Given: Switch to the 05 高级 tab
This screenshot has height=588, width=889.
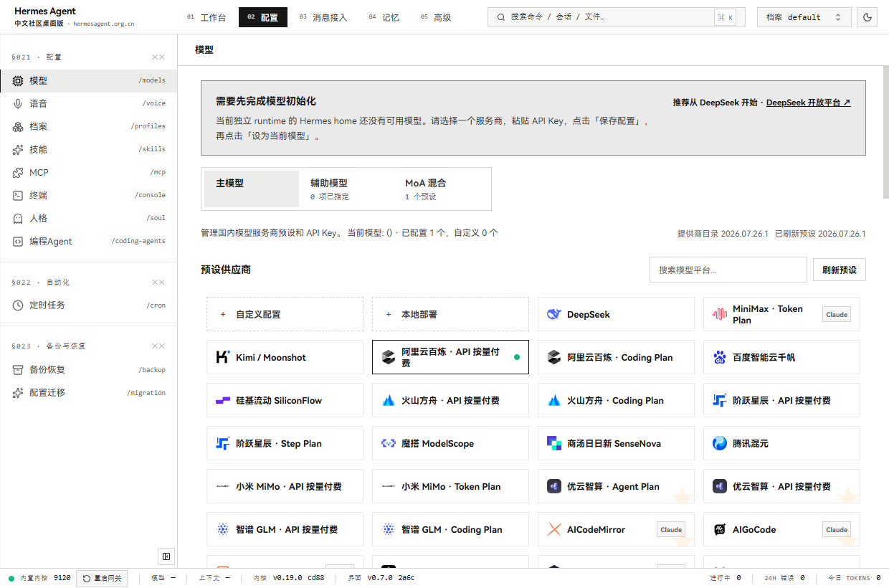Looking at the screenshot, I should 436,17.
